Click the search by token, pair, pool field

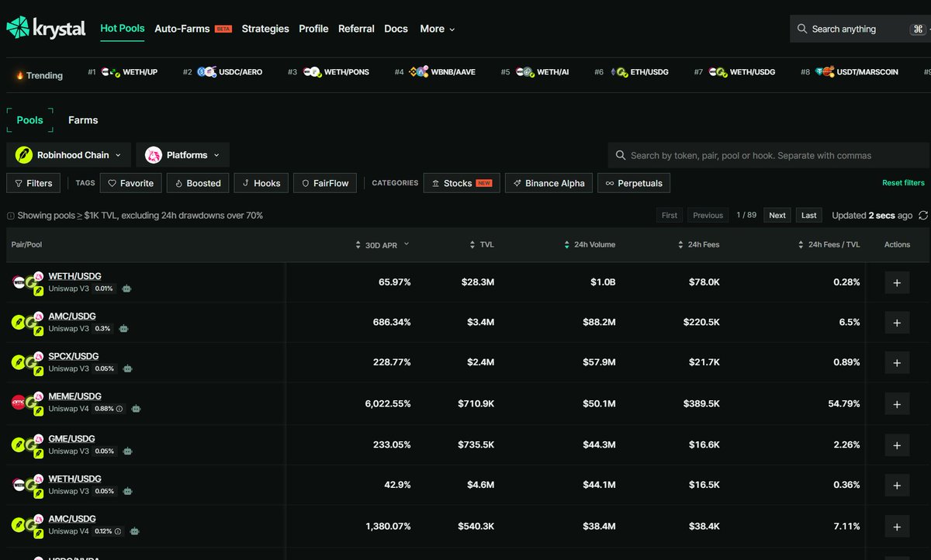[x=768, y=155]
